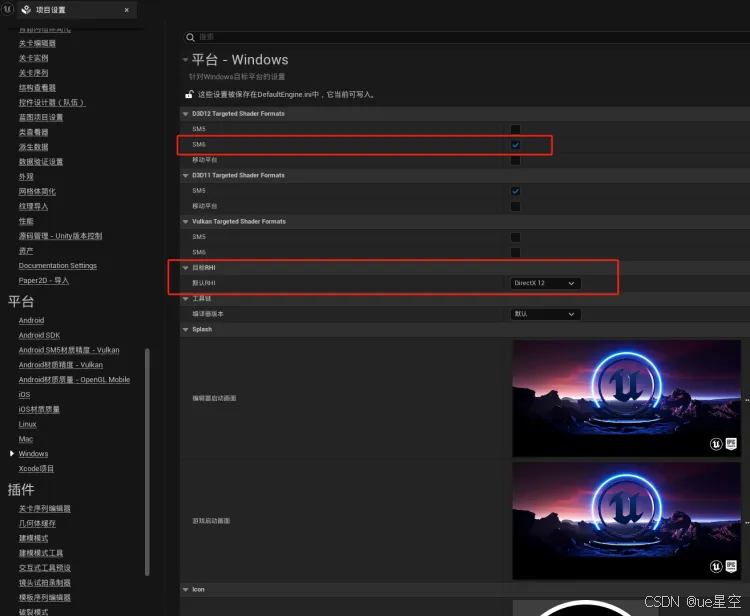Close the 项目设置 tab
This screenshot has height=616, width=750.
[127, 10]
